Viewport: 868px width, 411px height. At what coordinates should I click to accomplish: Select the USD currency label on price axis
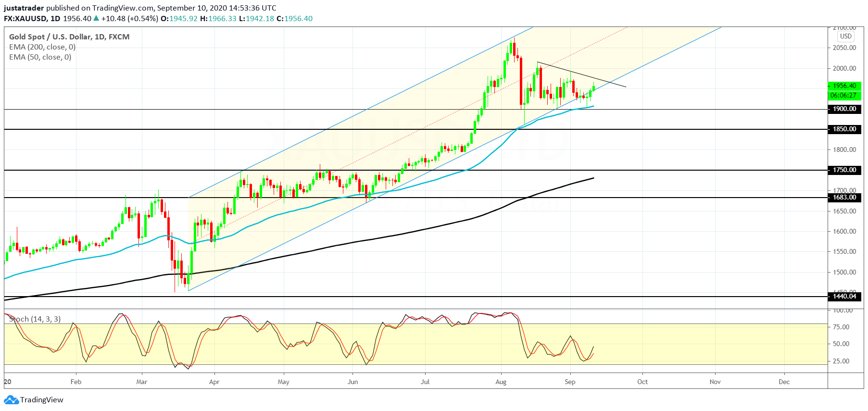(846, 36)
